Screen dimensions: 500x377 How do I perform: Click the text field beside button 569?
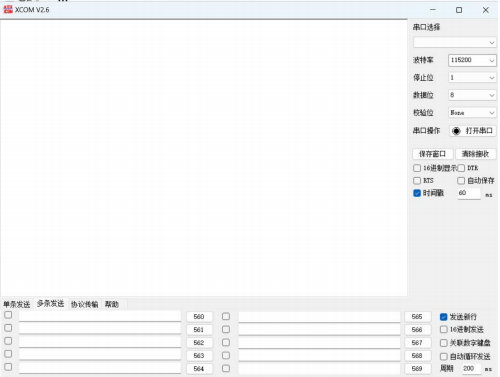(x=319, y=369)
